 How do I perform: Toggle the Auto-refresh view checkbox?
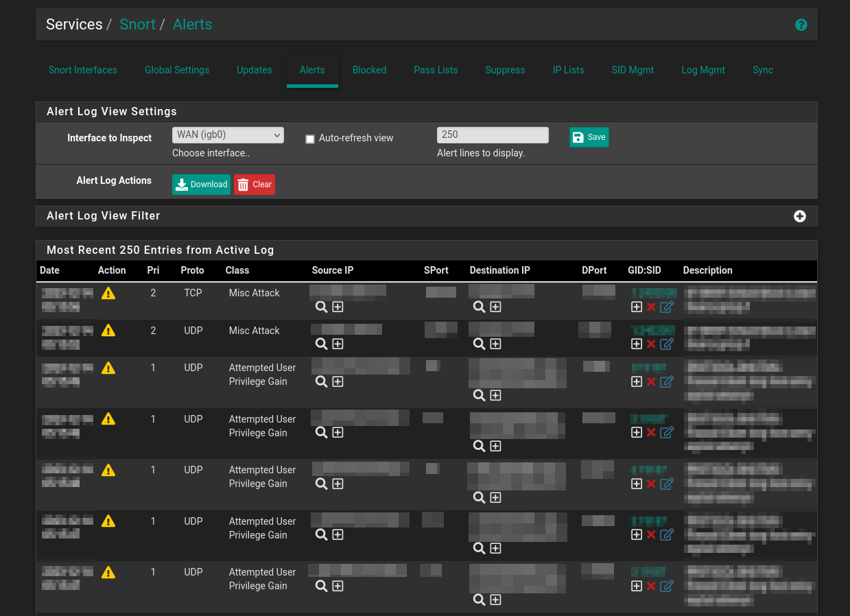point(310,139)
